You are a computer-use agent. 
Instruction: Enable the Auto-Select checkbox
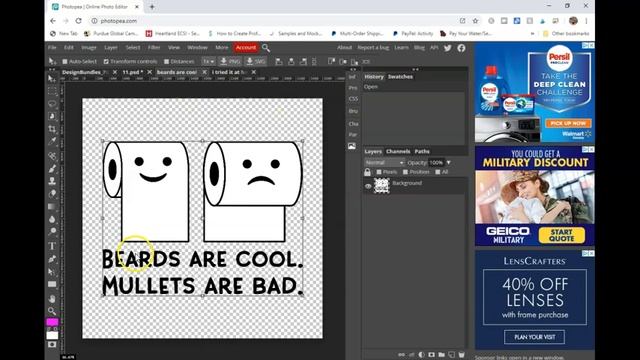pos(64,61)
